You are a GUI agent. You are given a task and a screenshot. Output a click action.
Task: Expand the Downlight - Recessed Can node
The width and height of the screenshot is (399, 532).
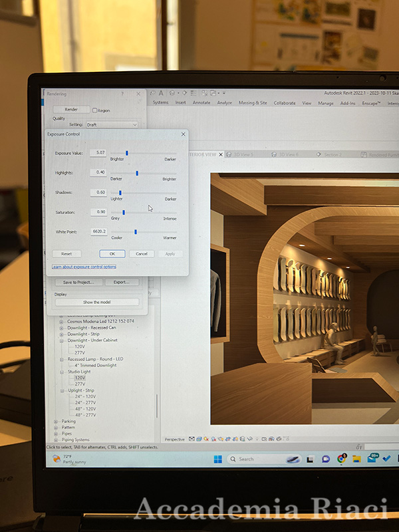[61, 328]
